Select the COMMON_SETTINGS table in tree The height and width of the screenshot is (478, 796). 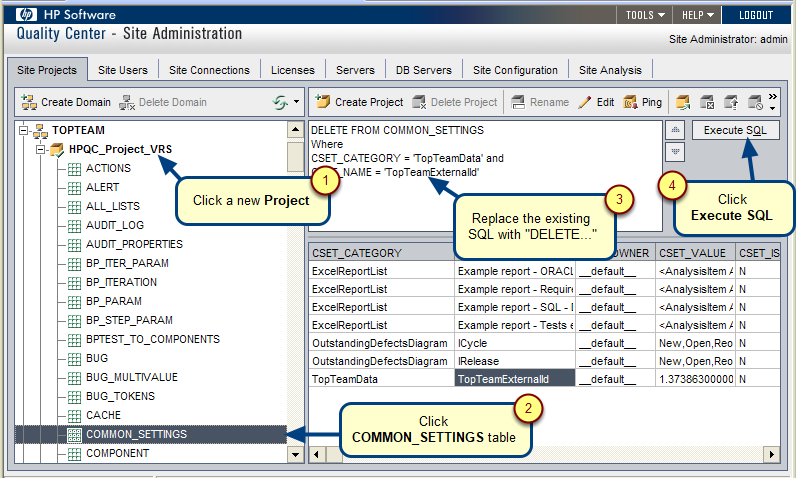point(136,434)
